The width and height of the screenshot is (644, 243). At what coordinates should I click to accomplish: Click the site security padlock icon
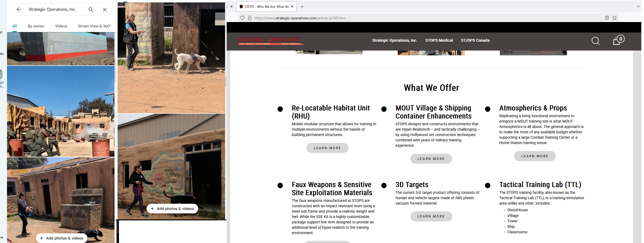(x=250, y=18)
